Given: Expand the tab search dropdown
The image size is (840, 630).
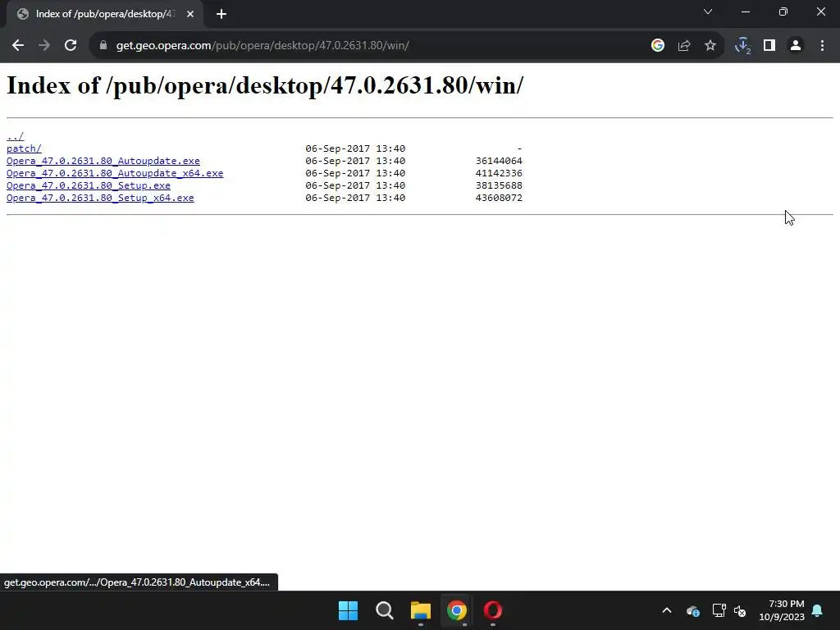Looking at the screenshot, I should pos(708,11).
